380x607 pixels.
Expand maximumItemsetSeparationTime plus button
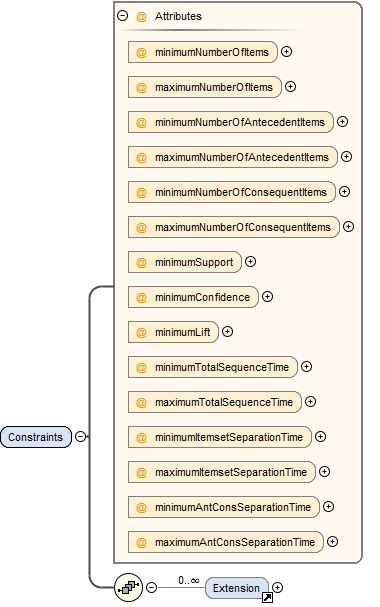click(x=325, y=472)
